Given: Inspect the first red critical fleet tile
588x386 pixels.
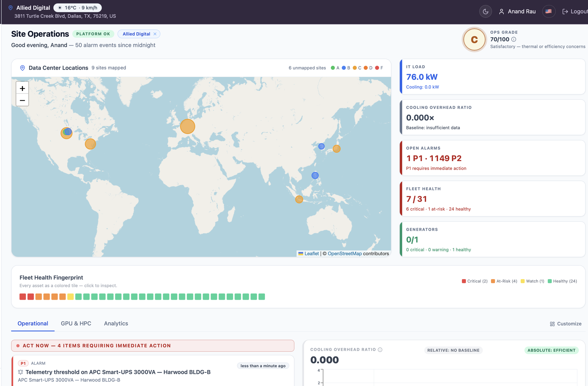Looking at the screenshot, I should click(23, 297).
